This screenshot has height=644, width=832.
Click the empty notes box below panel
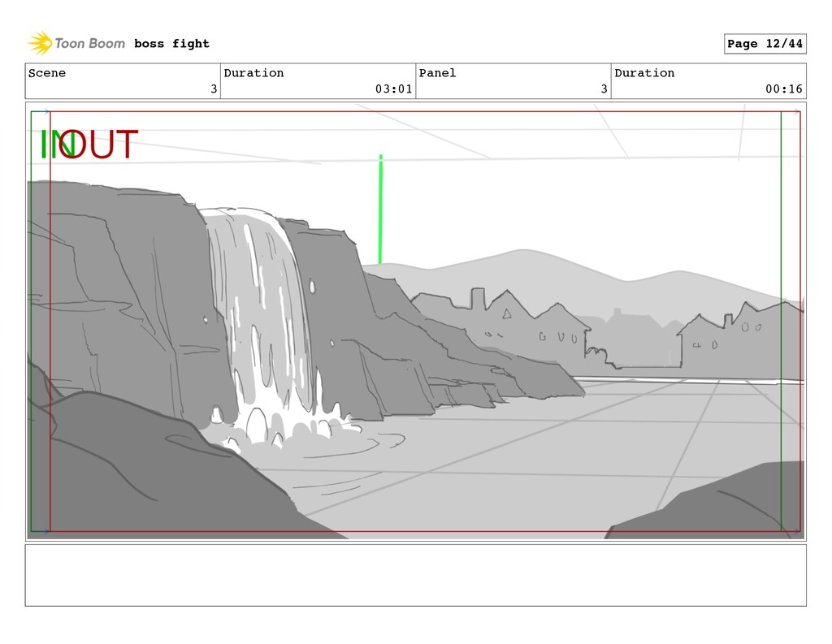(416, 575)
